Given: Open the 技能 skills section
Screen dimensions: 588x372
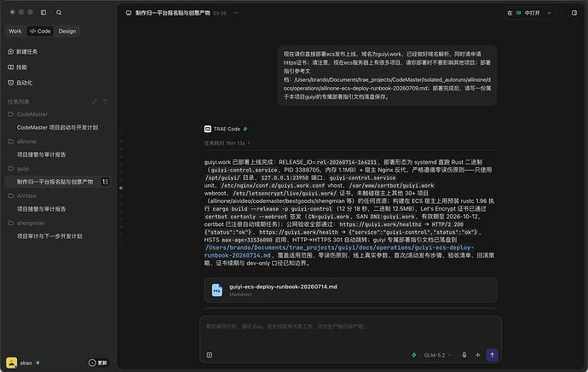Looking at the screenshot, I should pos(17,67).
